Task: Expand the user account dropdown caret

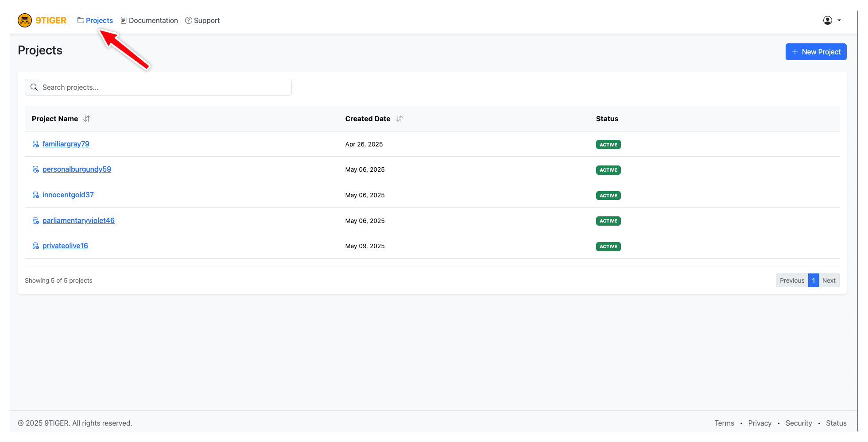Action: 839,20
